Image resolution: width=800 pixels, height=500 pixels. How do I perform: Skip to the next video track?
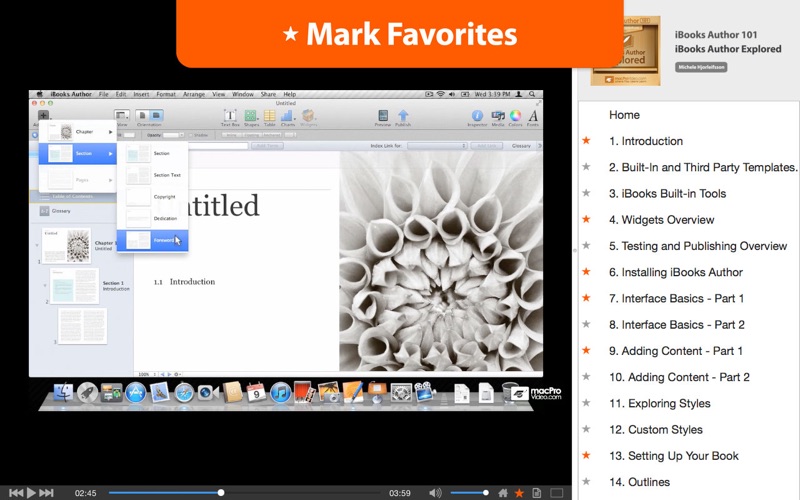(46, 493)
